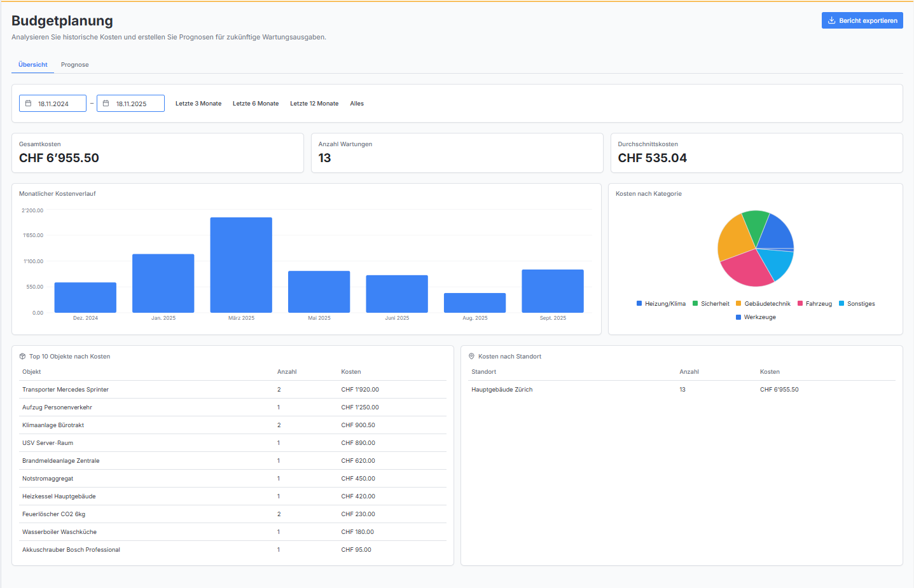Click Hauptgebäude Zürich in Standort table
The width and height of the screenshot is (914, 588).
pos(502,390)
